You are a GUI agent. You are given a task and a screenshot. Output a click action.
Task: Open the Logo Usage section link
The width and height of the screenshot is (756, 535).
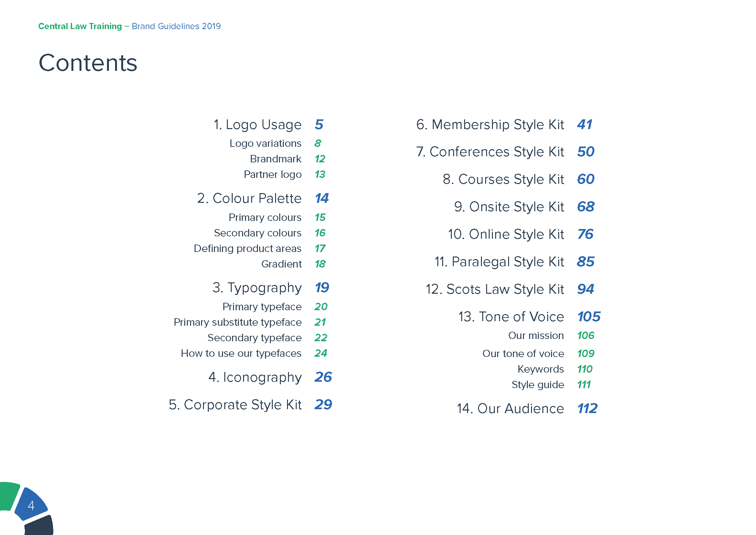(x=257, y=125)
